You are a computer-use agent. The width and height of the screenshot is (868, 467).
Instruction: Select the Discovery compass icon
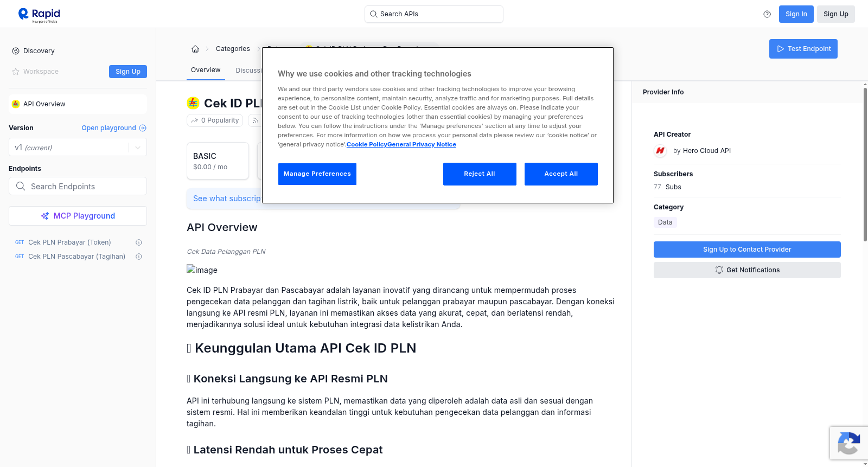16,51
